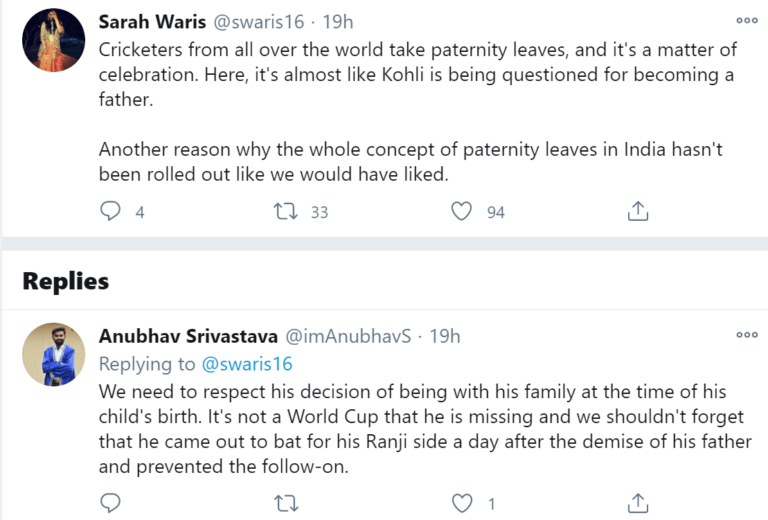This screenshot has height=520, width=768.
Task: Share Sarah Waris's tweet
Action: point(638,211)
